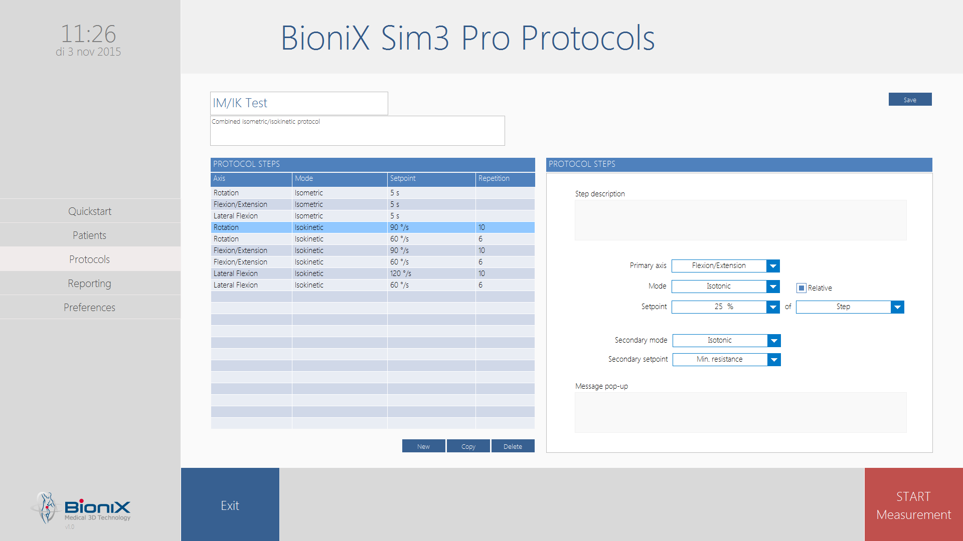This screenshot has height=541, width=963.
Task: Click the Mode column header in steps table
Action: pyautogui.click(x=340, y=179)
